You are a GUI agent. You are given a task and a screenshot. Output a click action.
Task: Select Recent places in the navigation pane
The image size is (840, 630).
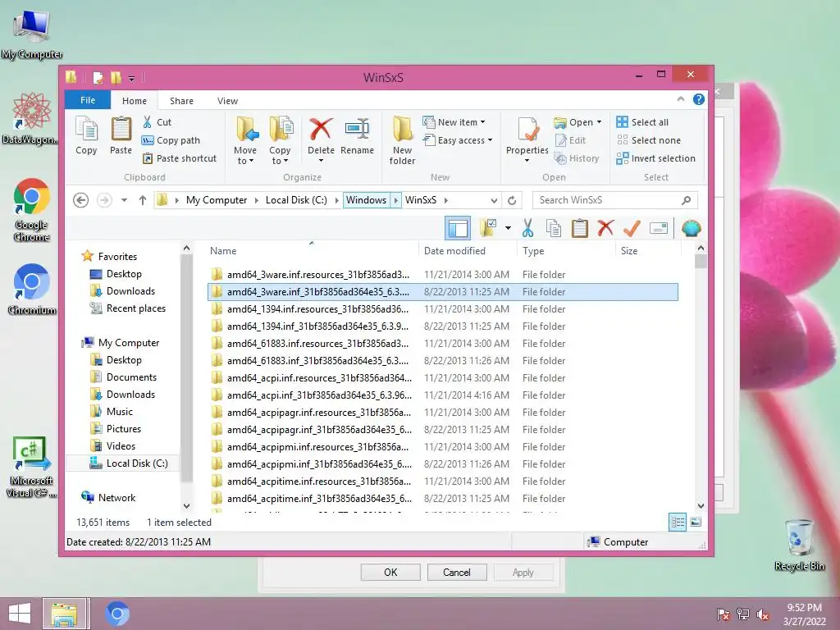point(128,308)
